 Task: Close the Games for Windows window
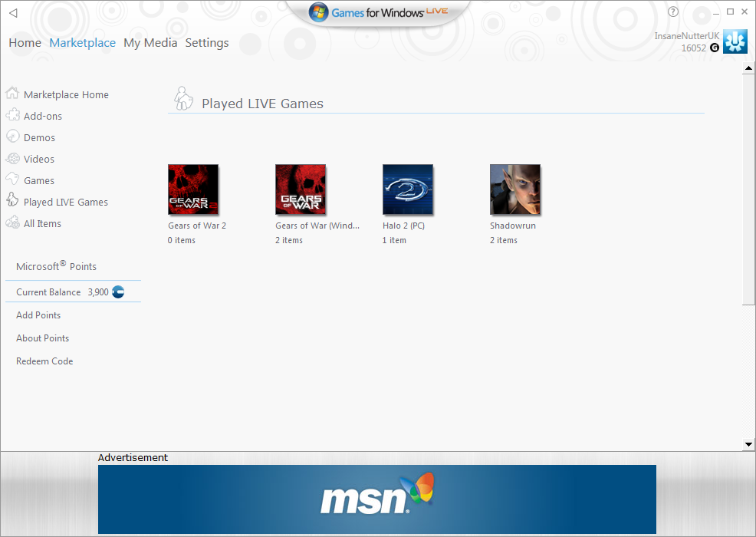[x=744, y=12]
